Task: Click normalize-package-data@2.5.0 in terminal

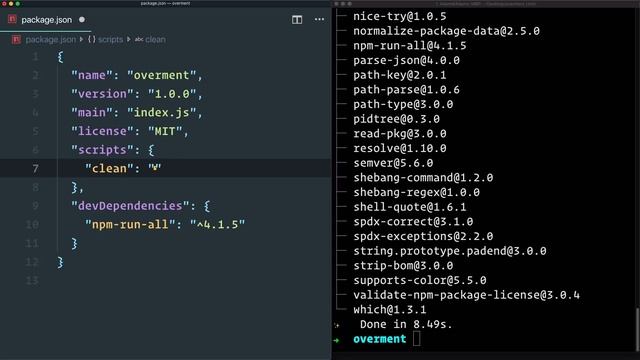Action: pyautogui.click(x=446, y=31)
